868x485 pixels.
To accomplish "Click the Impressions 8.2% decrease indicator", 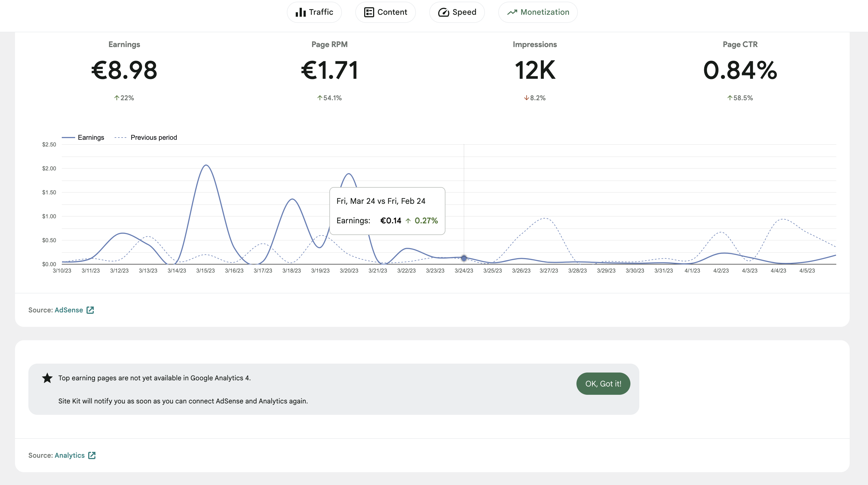I will coord(534,98).
